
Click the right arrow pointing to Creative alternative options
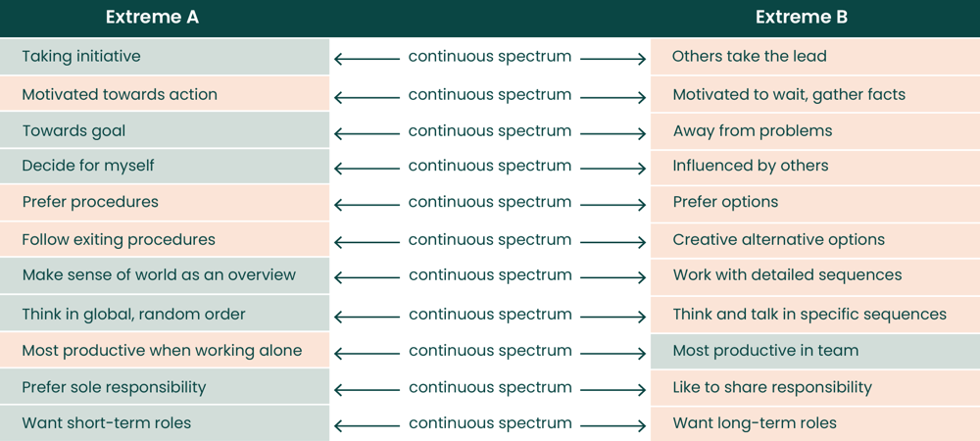point(613,243)
